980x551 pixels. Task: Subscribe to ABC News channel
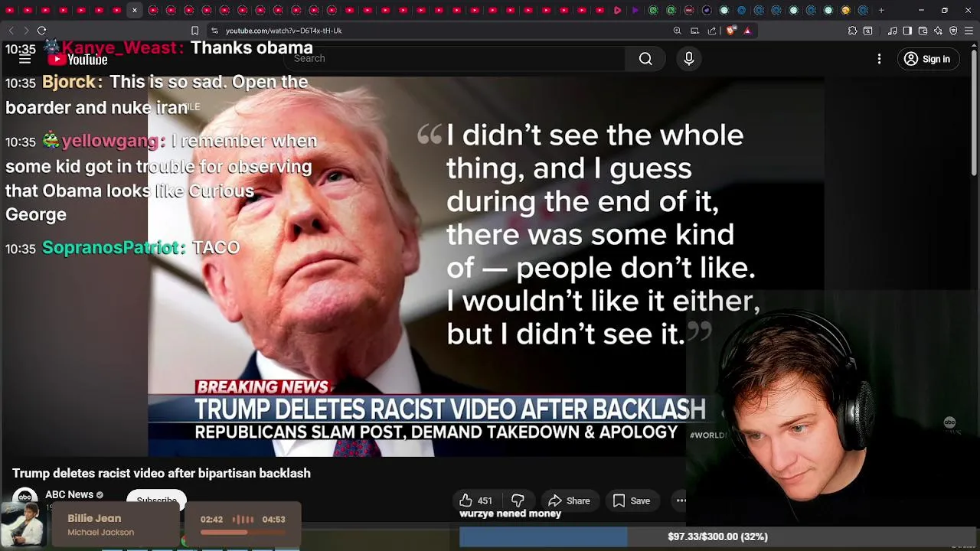(x=156, y=499)
